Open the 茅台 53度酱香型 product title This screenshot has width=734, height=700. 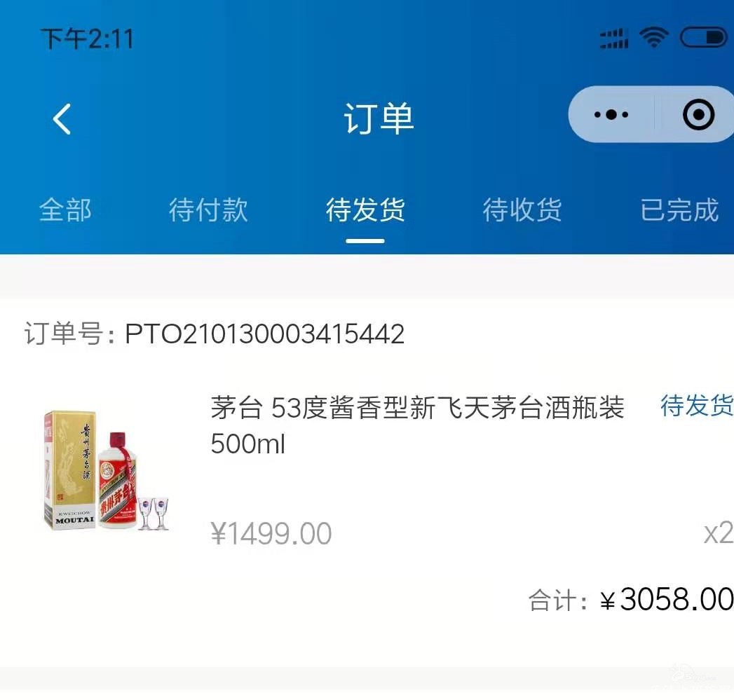417,425
